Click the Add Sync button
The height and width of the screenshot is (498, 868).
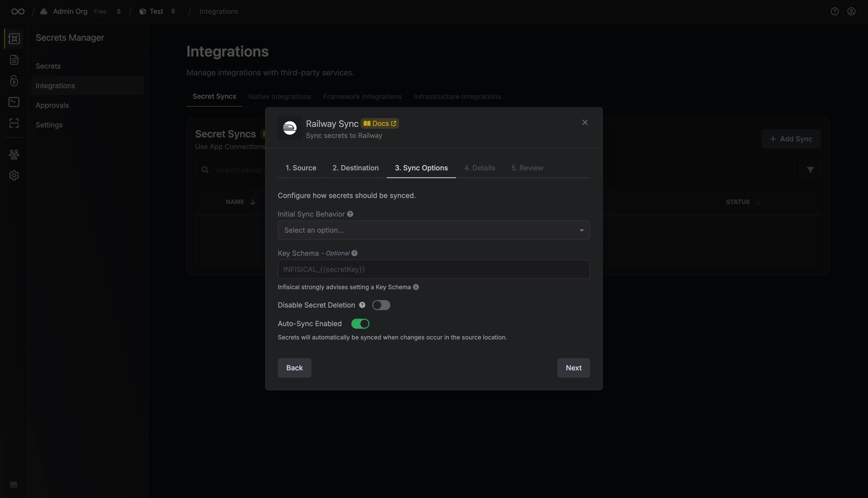click(791, 139)
